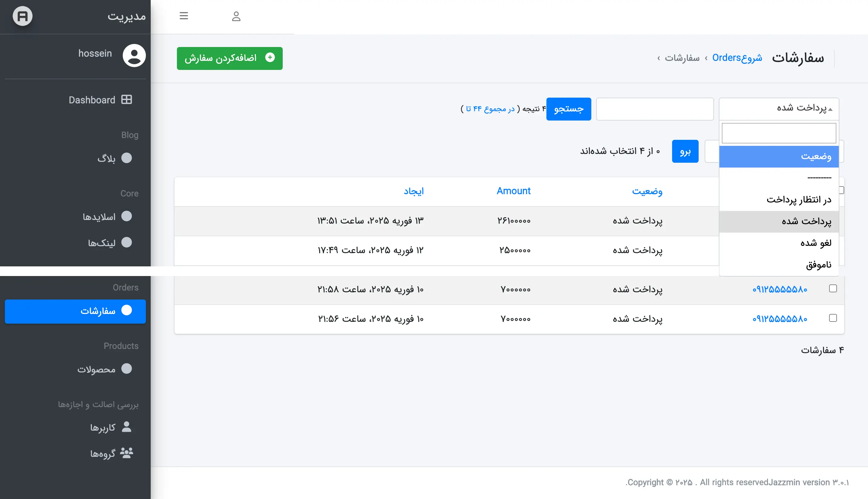
Task: Click the circle icon beside اسلایدها
Action: point(127,216)
